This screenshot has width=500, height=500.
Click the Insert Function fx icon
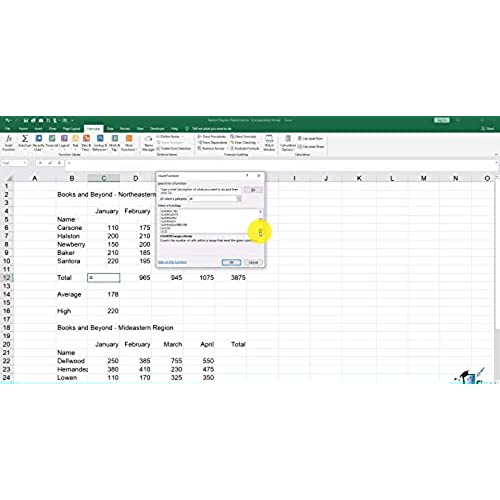click(9, 139)
